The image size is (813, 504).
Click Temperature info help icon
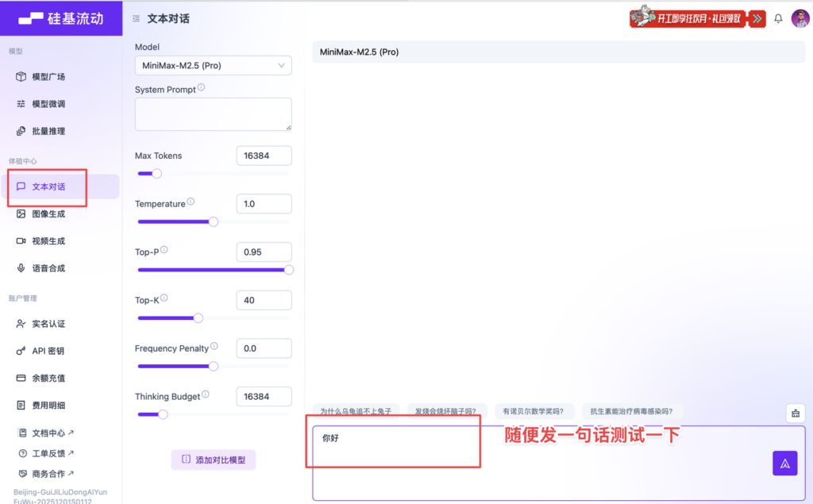(191, 202)
